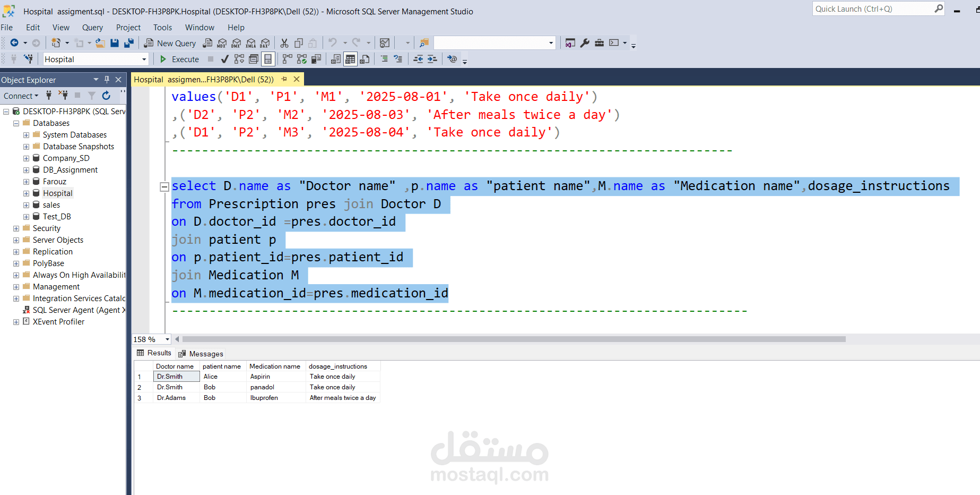
Task: Open the Tools menu
Action: (x=162, y=28)
